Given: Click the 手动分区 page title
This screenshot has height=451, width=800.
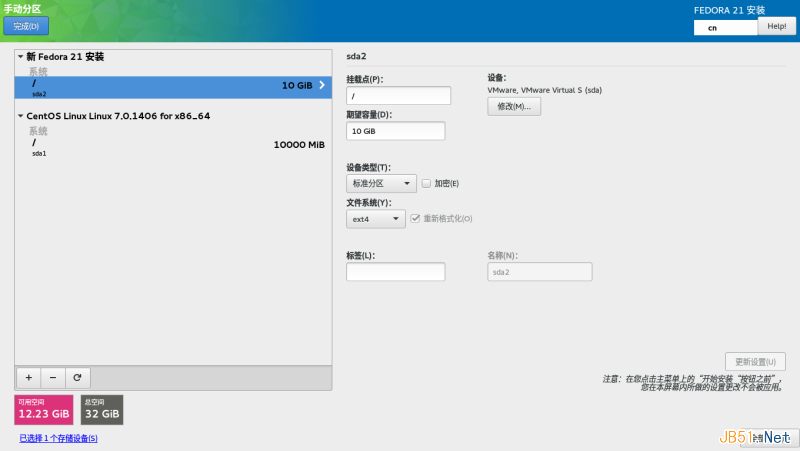Looking at the screenshot, I should pos(22,9).
